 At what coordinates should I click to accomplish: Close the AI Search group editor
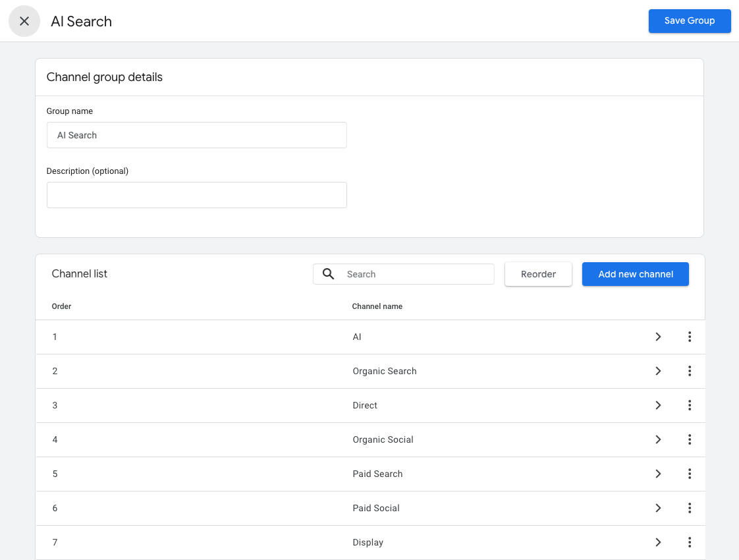tap(24, 21)
